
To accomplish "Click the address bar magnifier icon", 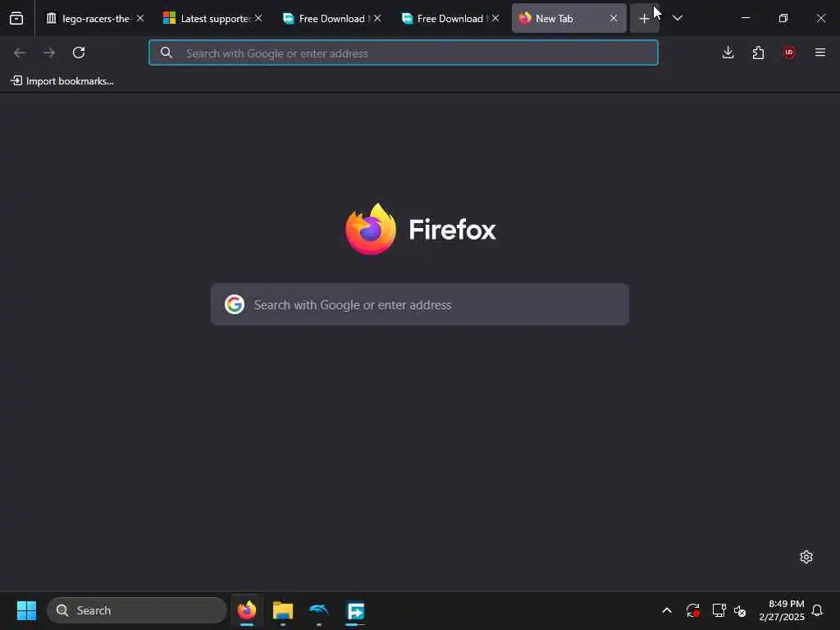I will (x=166, y=52).
